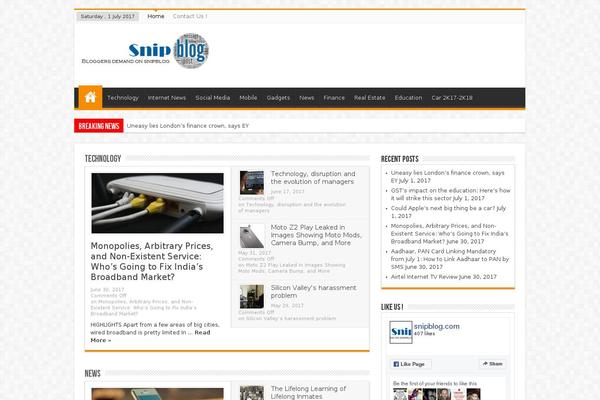The image size is (600, 400).
Task: Select the Technology navigation item
Action: tap(123, 98)
